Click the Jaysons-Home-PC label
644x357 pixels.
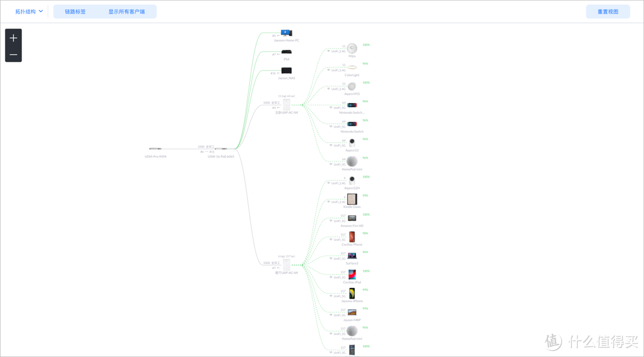tap(286, 40)
